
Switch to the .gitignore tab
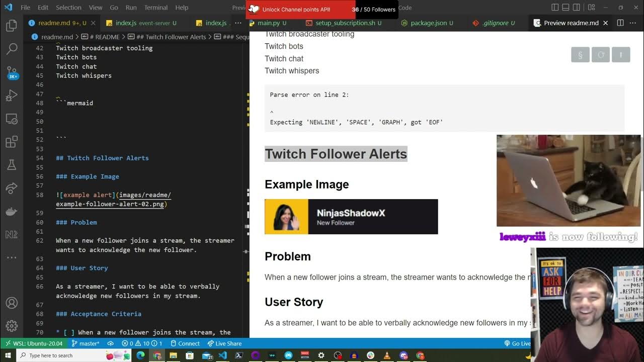coord(495,23)
